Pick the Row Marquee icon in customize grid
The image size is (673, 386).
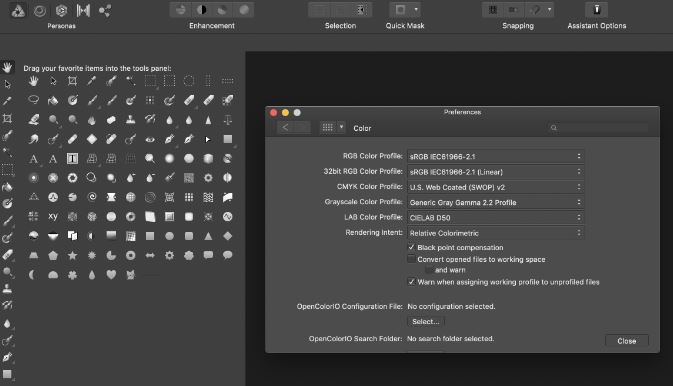[x=227, y=81]
